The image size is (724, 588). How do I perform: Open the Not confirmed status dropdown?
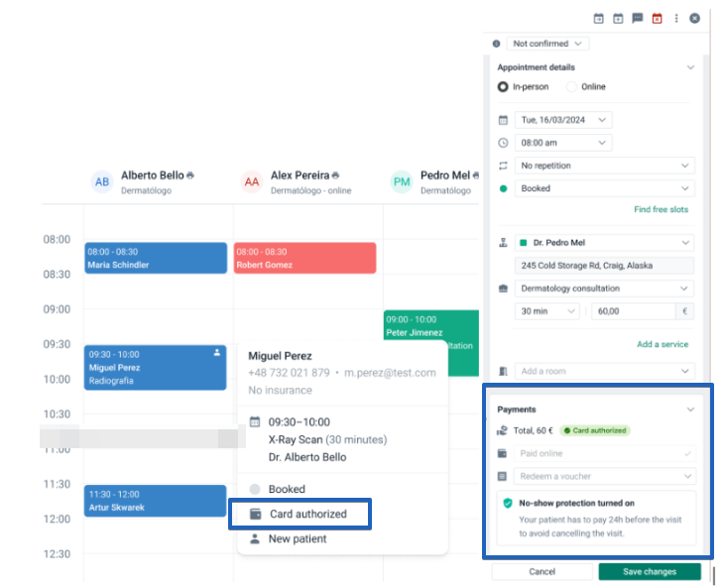point(548,44)
